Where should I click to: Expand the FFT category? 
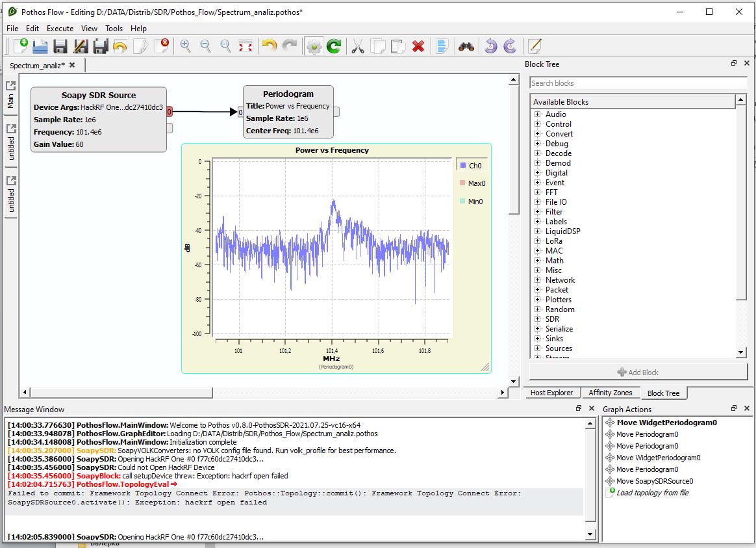(x=538, y=192)
